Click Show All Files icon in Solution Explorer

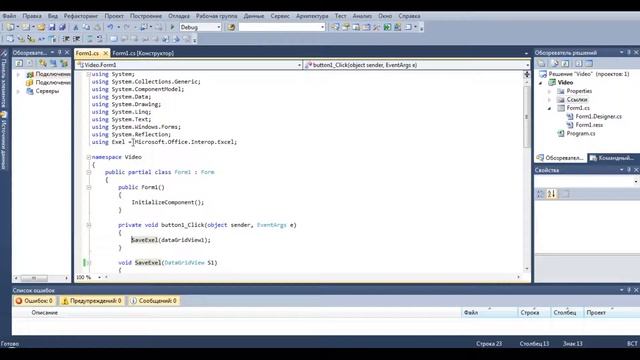(555, 63)
